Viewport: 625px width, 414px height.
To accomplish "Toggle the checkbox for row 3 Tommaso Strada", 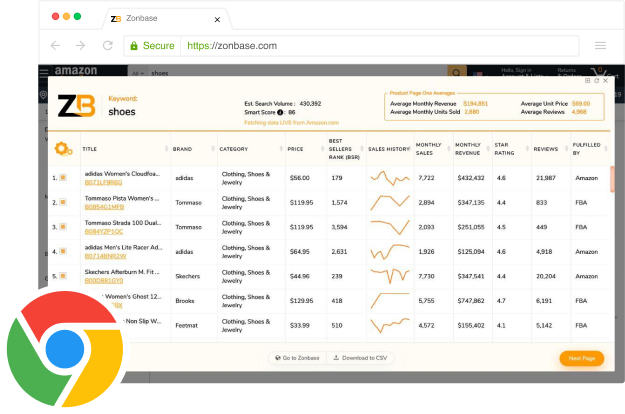I will click(x=63, y=227).
